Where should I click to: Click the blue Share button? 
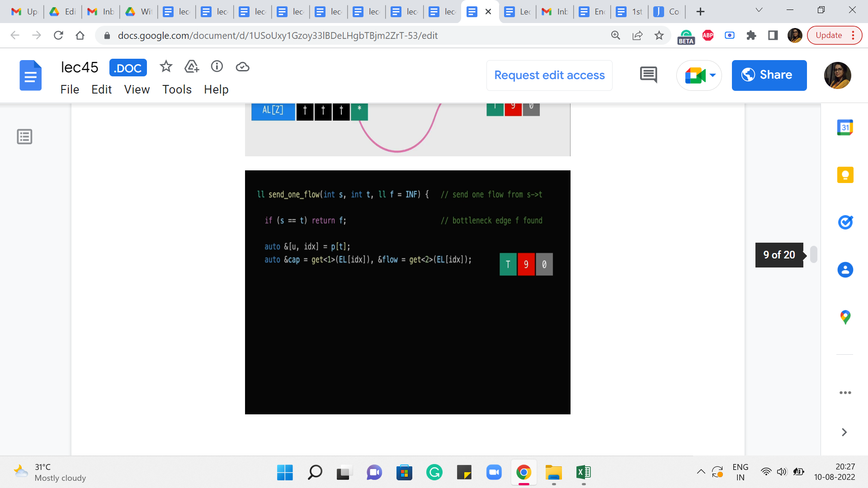tap(769, 75)
